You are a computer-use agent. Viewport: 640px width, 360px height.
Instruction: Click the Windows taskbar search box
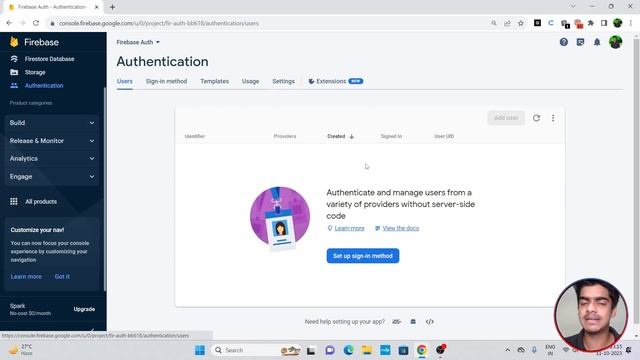coord(256,350)
